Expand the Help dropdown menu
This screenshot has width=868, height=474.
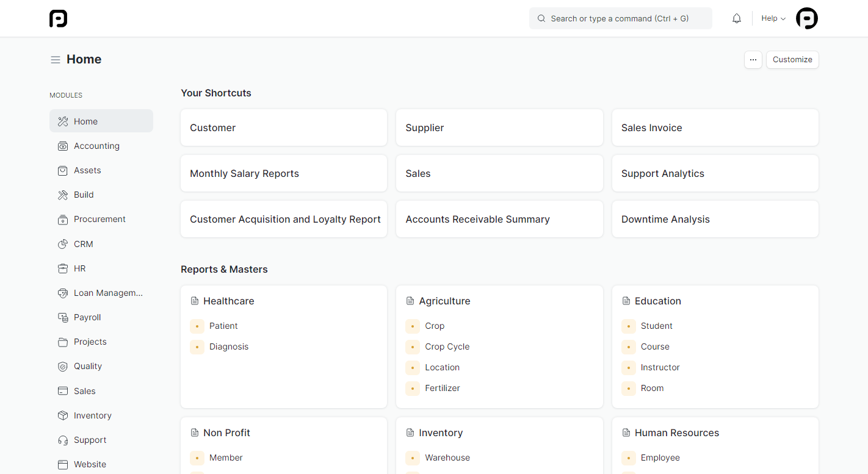[773, 18]
